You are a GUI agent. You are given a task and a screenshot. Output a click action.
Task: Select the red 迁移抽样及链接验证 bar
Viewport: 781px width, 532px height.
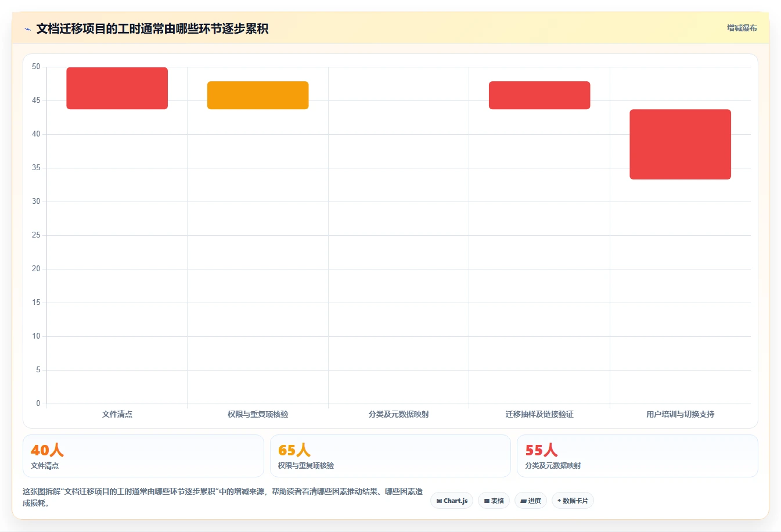[x=539, y=95]
